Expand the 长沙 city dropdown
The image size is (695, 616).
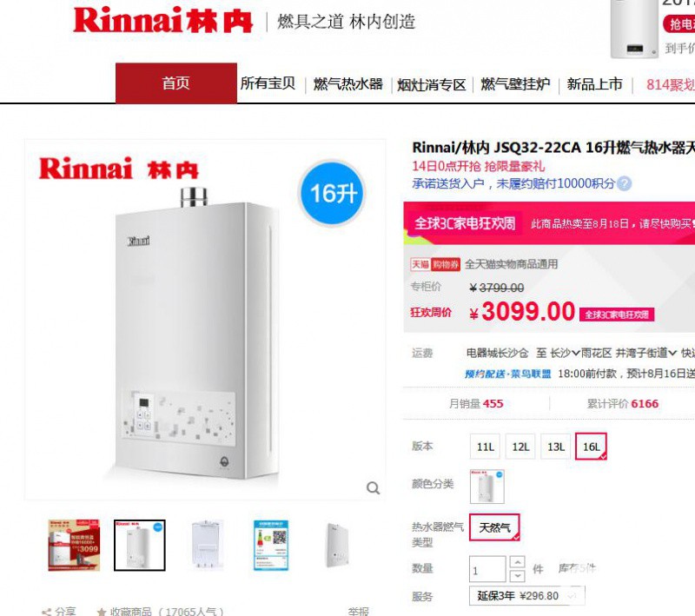pyautogui.click(x=566, y=353)
